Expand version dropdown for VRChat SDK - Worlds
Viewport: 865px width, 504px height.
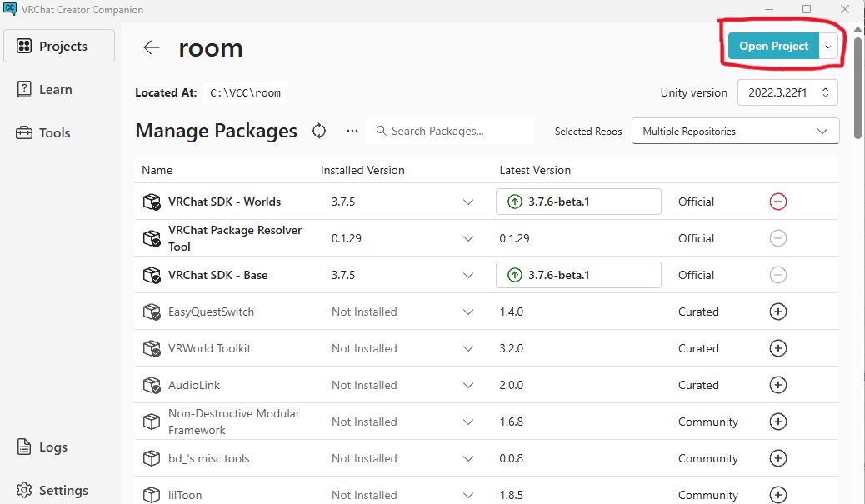[467, 202]
